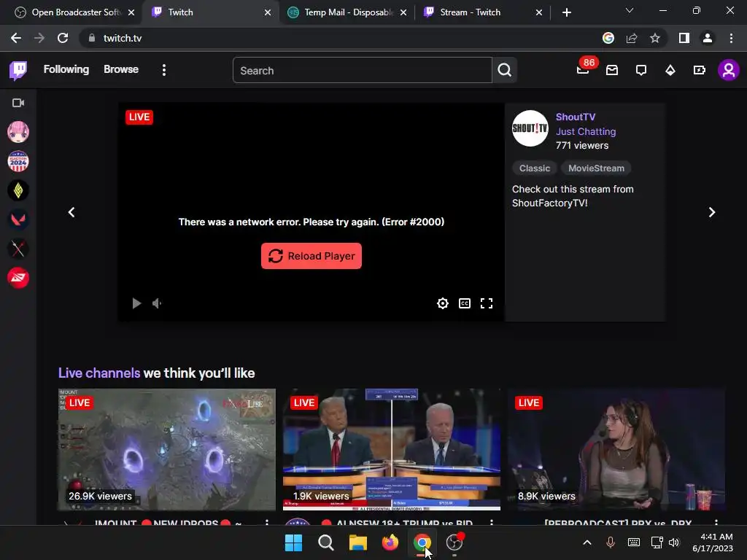Viewport: 747px width, 560px height.
Task: Click the Get Bits diamond icon
Action: (670, 71)
